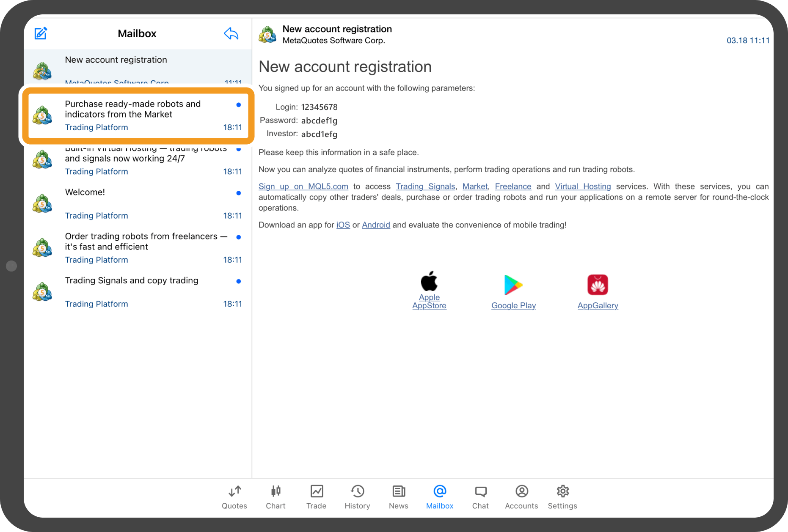Click the reply arrow icon in Mailbox header
The height and width of the screenshot is (532, 788).
(231, 33)
